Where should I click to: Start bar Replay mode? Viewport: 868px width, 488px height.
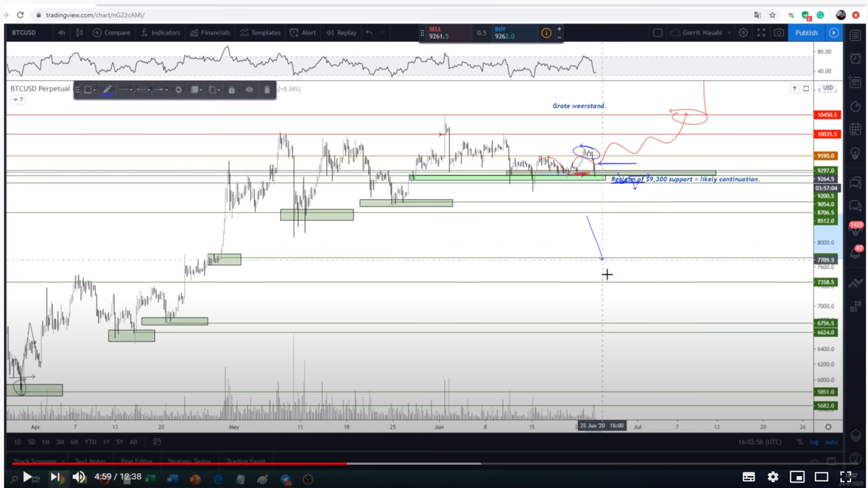click(341, 33)
